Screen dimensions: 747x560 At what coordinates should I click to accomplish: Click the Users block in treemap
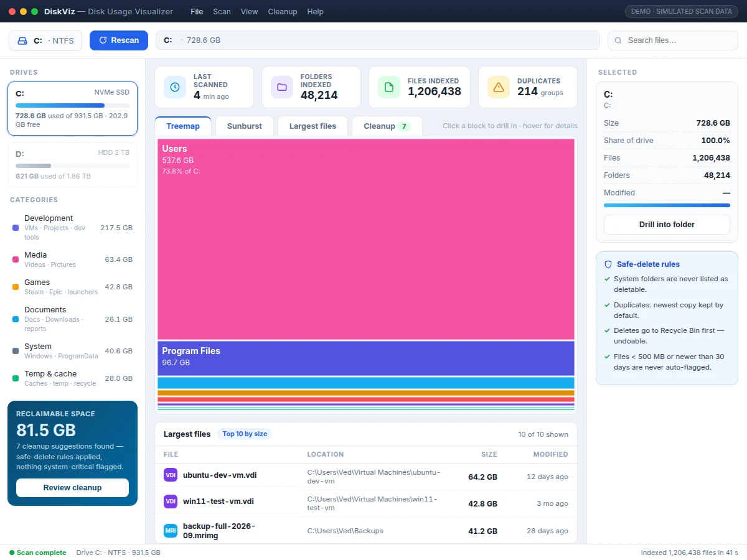click(366, 239)
